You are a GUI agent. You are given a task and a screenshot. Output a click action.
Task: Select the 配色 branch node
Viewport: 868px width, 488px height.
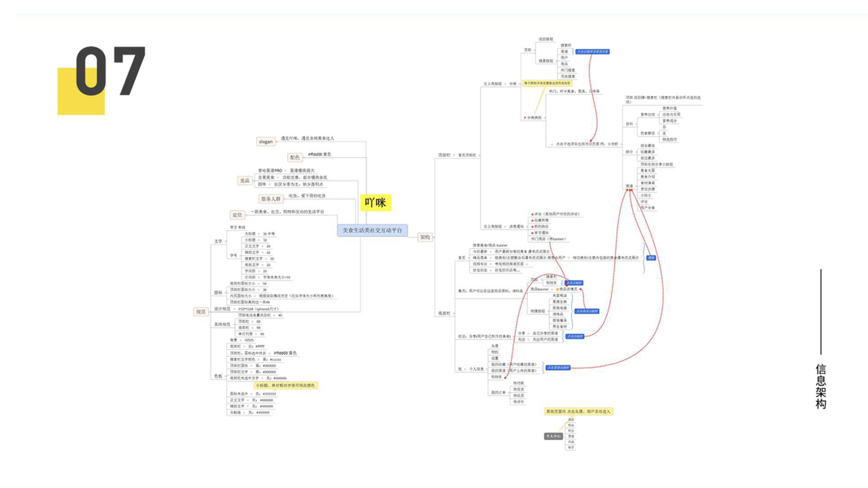294,158
